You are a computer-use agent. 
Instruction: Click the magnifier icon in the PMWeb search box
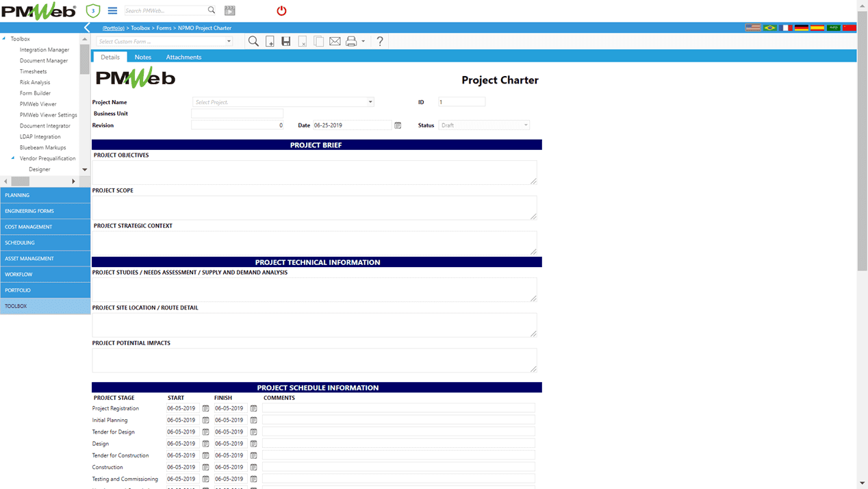click(212, 10)
